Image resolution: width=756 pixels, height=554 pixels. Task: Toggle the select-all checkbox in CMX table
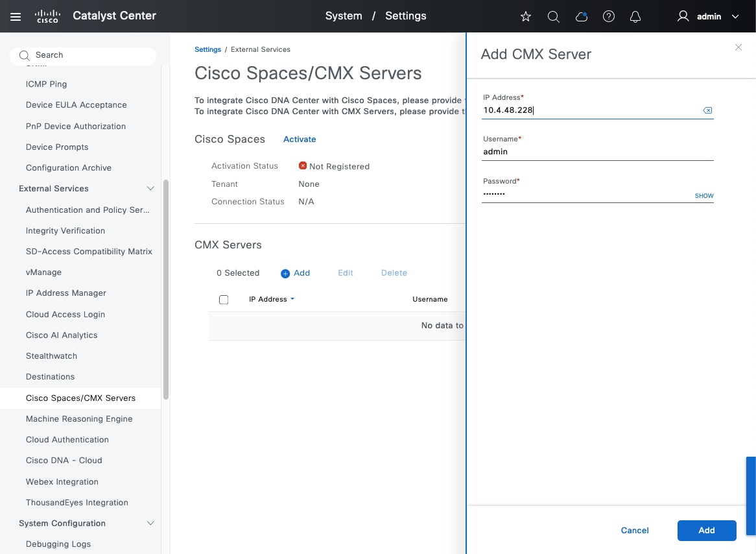pos(224,300)
